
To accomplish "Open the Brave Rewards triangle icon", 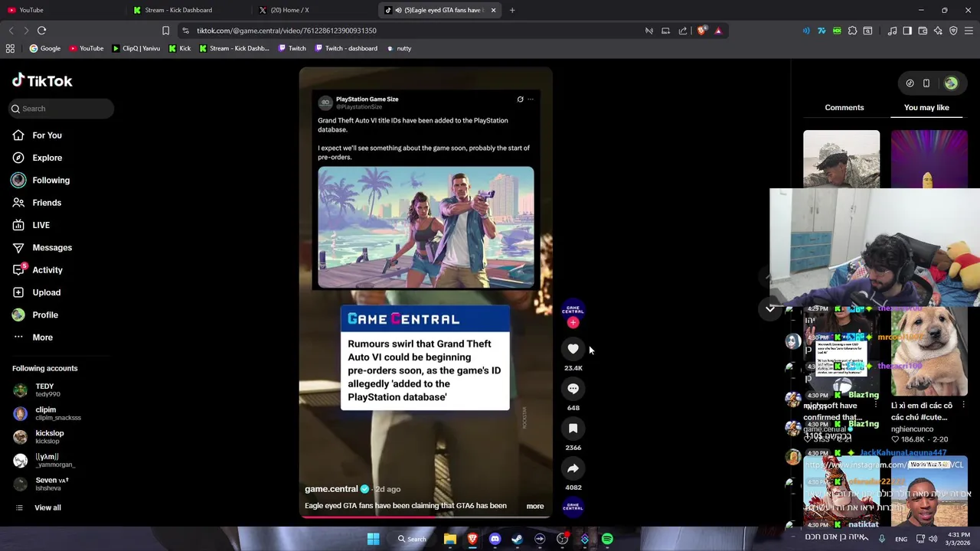I will coord(718,31).
